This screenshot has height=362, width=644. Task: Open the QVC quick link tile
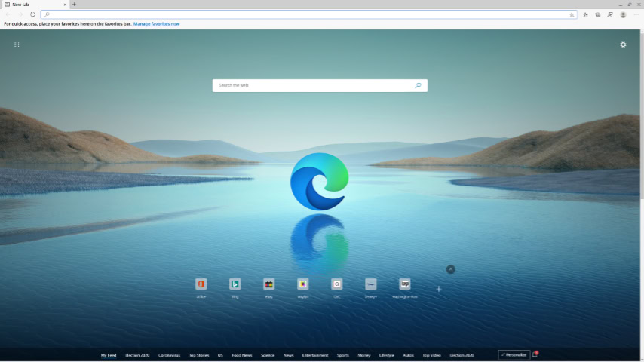pyautogui.click(x=337, y=284)
